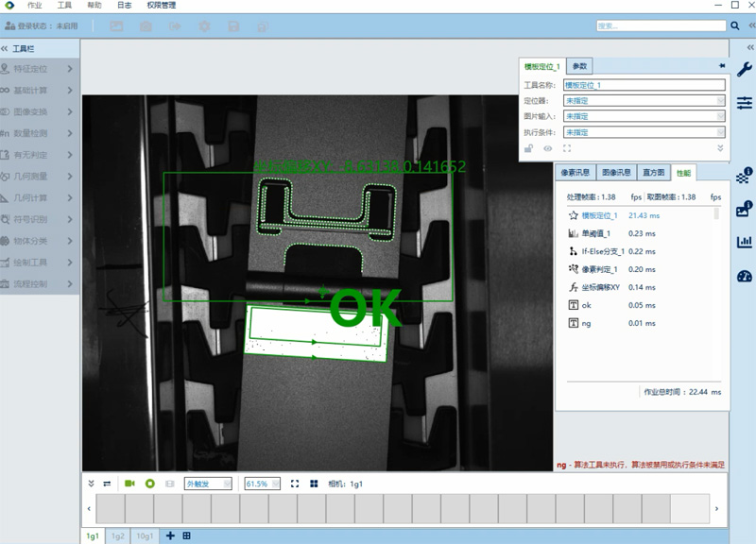The height and width of the screenshot is (544, 756).
Task: Open the 定位器 dropdown
Action: [644, 100]
